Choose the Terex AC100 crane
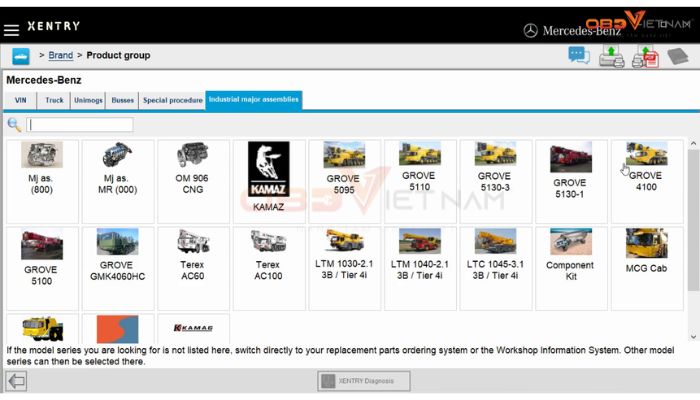Image resolution: width=700 pixels, height=400 pixels. tap(269, 268)
